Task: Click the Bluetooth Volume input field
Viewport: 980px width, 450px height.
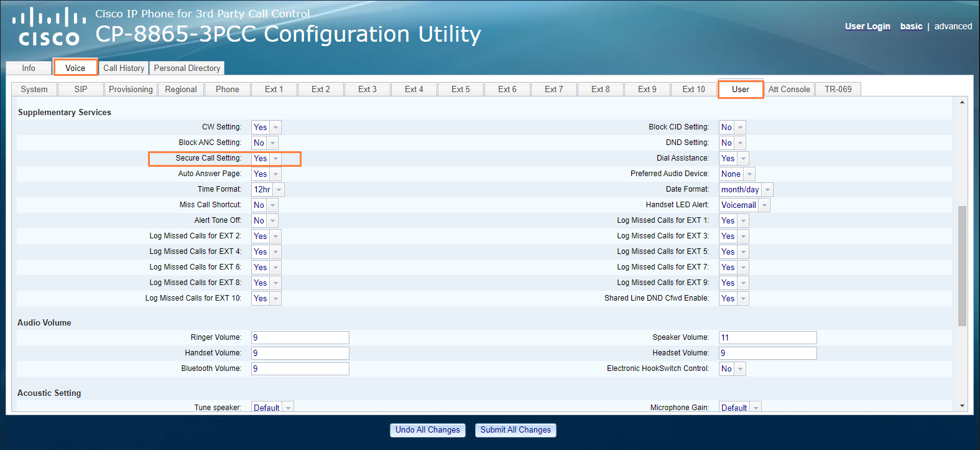Action: pyautogui.click(x=300, y=368)
